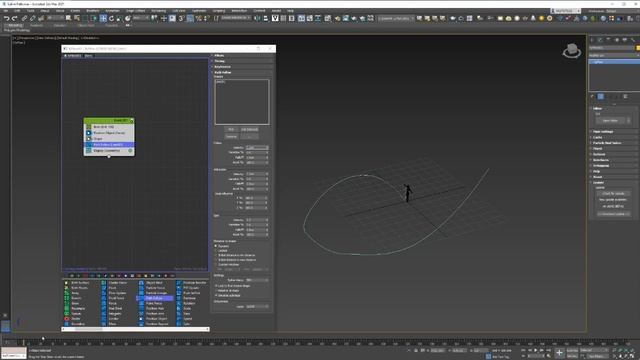Click the Spline interp value field

(x=257, y=280)
